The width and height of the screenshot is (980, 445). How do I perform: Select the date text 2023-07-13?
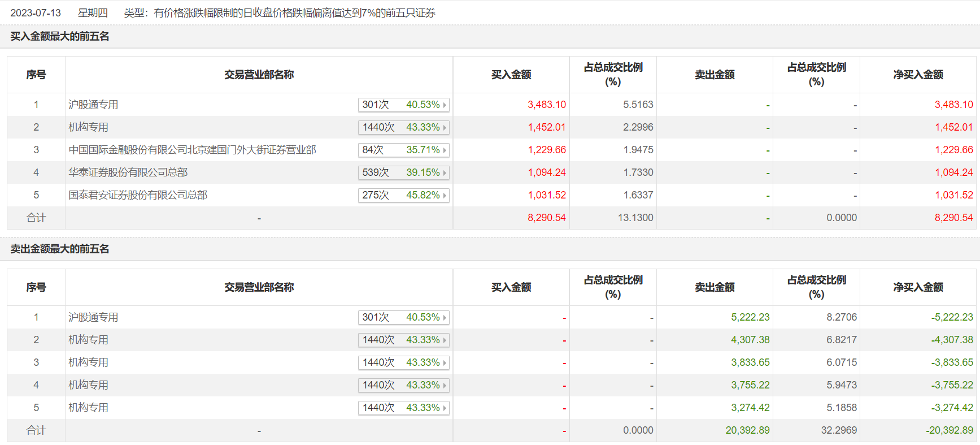(36, 13)
